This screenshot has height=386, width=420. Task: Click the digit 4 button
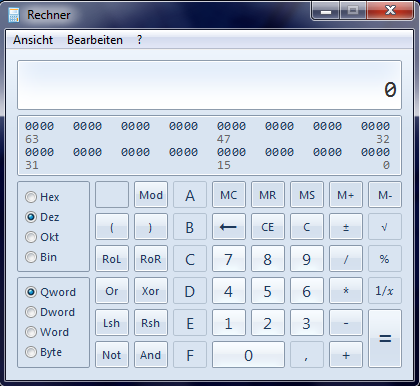point(229,291)
